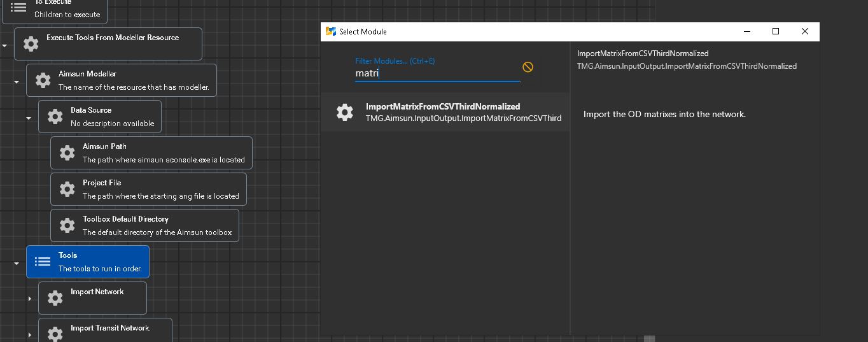Click the TMG.Aimsun.InputOutput path under the result
This screenshot has width=868, height=342.
(x=463, y=118)
